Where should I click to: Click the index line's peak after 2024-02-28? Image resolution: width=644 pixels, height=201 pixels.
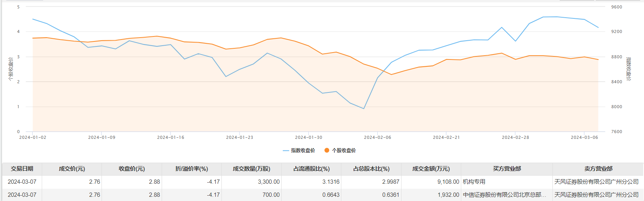tap(557, 17)
